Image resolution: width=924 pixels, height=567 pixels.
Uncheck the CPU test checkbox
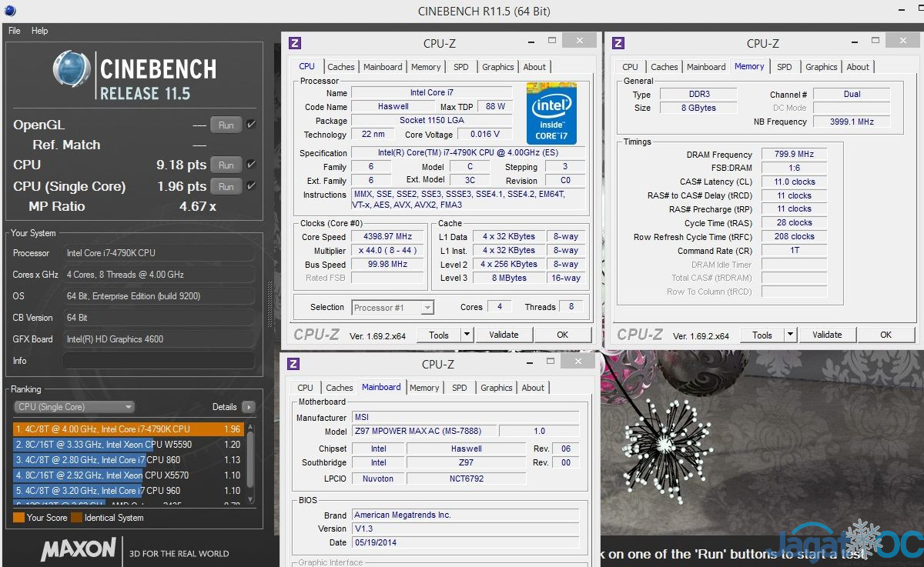point(251,165)
